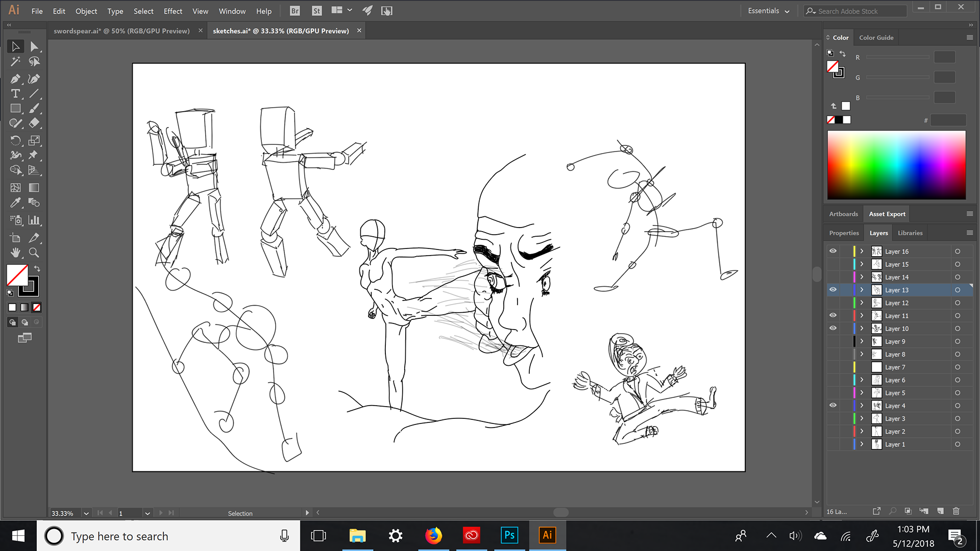Viewport: 980px width, 551px height.
Task: Open the Color Guide tab
Action: (876, 37)
